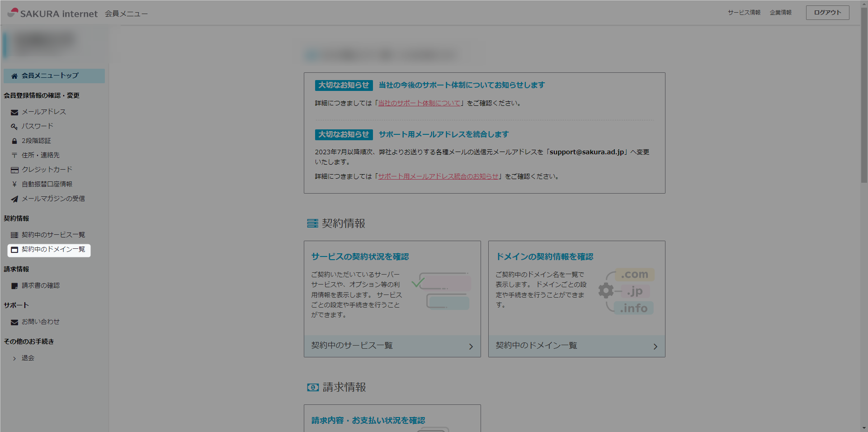Screen dimensions: 868x432
Task: Click the サービス情報 header link
Action: 744,13
